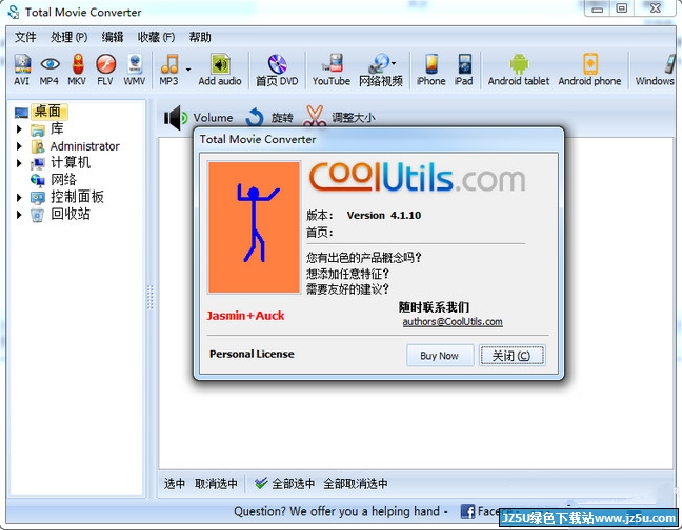The height and width of the screenshot is (530, 682).
Task: Expand the 库 tree node
Action: point(19,129)
